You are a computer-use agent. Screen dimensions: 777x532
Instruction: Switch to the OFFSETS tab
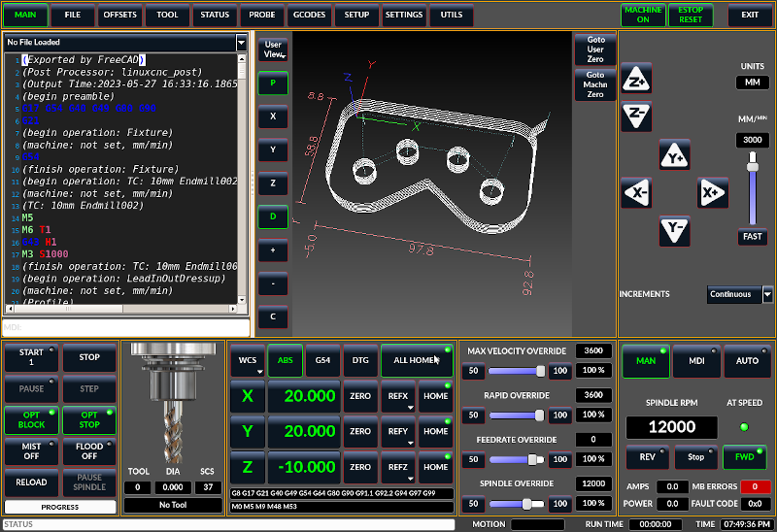point(120,16)
